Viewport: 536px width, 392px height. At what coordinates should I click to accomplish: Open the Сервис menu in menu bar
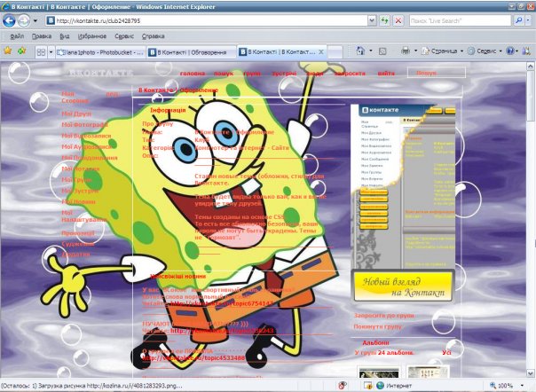coord(124,36)
